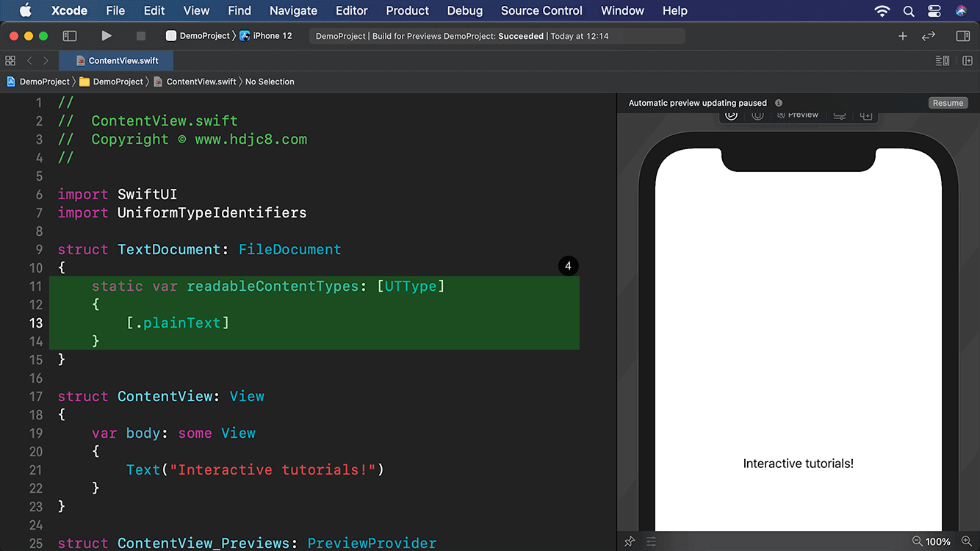Go forward to next file

click(46, 61)
